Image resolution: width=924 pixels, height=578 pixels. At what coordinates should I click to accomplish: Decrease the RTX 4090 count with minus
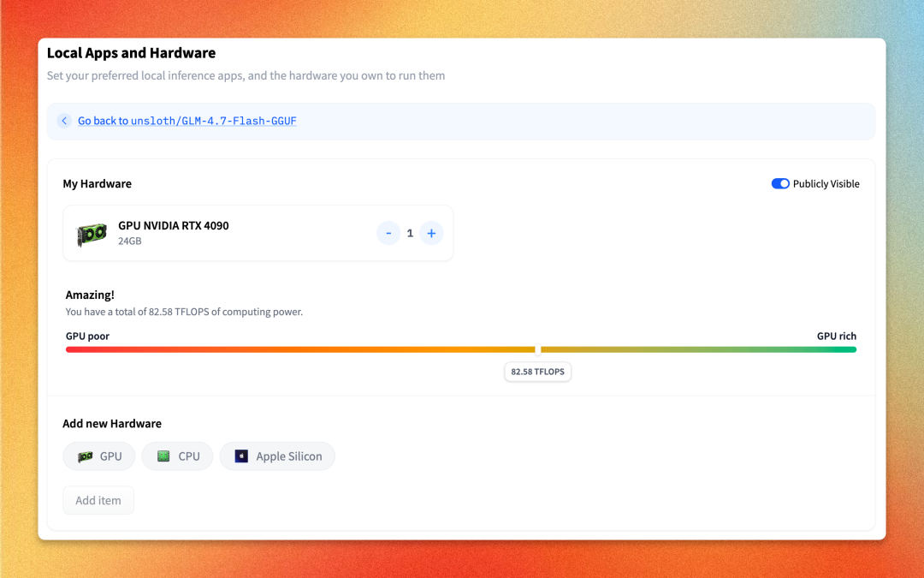(x=388, y=233)
